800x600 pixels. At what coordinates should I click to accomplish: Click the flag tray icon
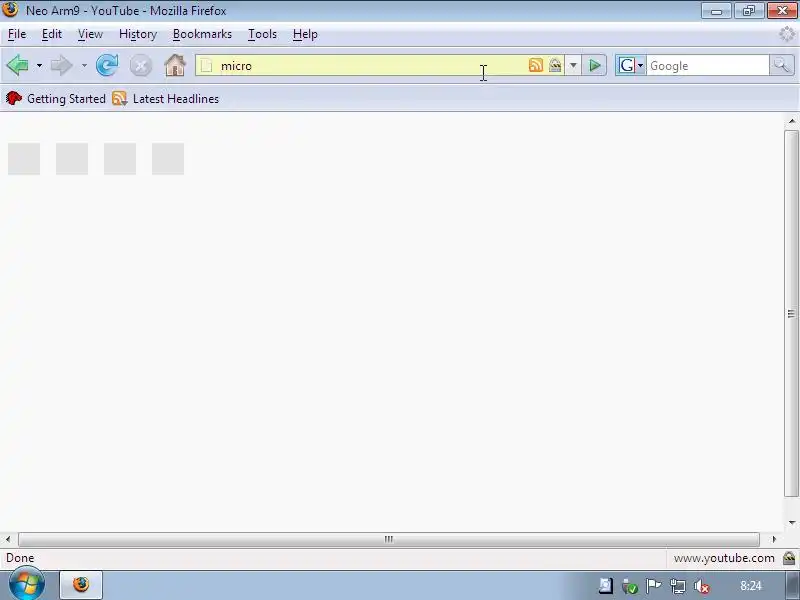tap(654, 586)
